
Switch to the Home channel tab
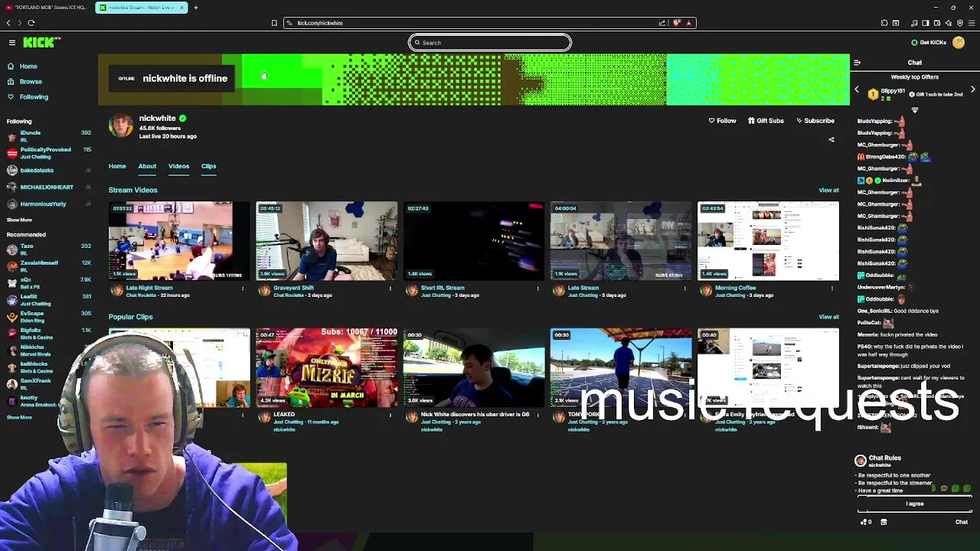pos(117,166)
